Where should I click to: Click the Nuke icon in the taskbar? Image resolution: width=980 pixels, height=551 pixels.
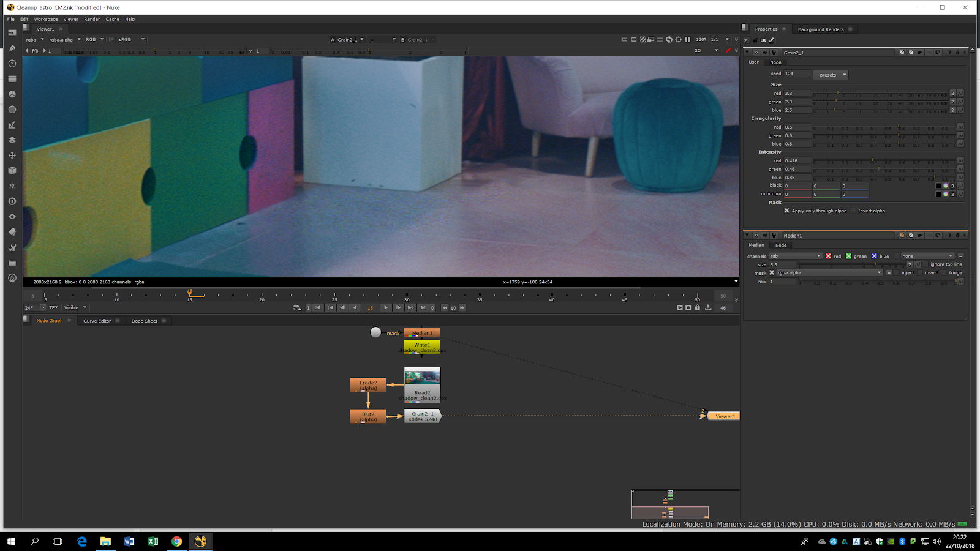(x=200, y=541)
